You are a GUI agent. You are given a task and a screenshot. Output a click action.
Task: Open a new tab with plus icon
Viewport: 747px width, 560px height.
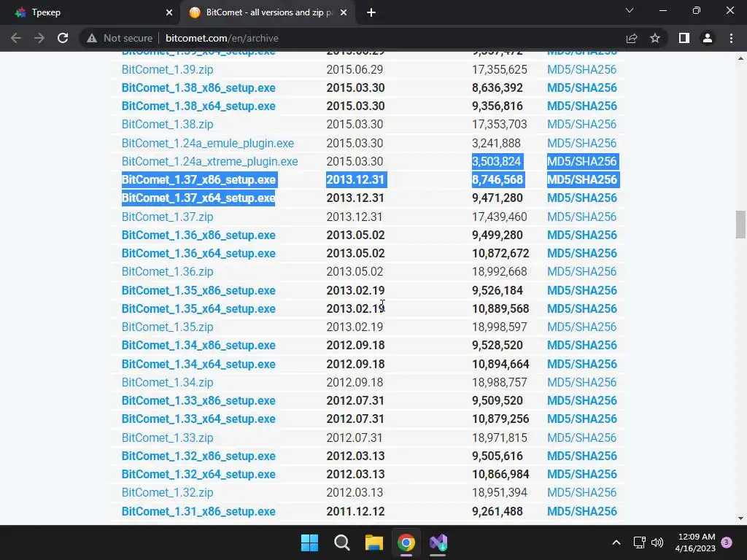pos(371,12)
